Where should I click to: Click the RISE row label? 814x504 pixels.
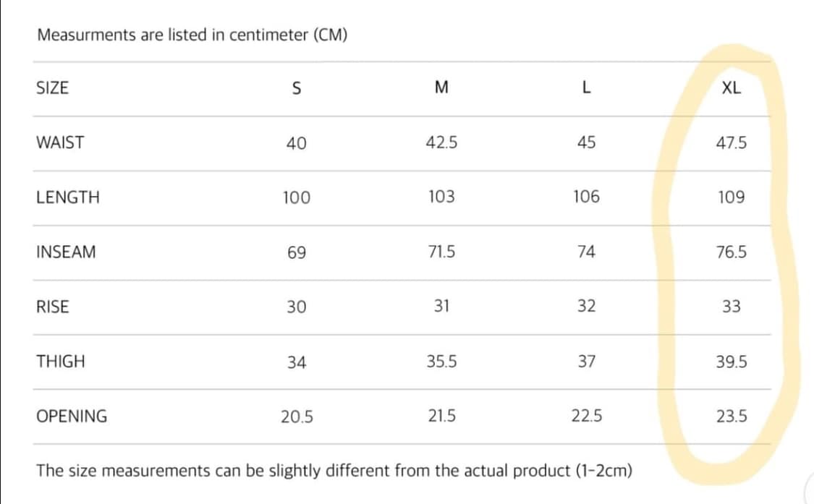click(x=53, y=307)
